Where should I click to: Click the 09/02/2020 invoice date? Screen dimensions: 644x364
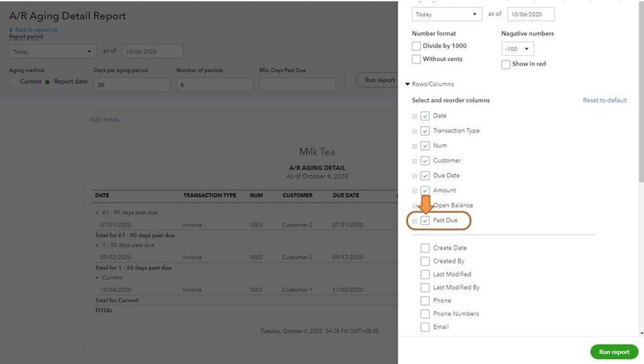pyautogui.click(x=116, y=257)
